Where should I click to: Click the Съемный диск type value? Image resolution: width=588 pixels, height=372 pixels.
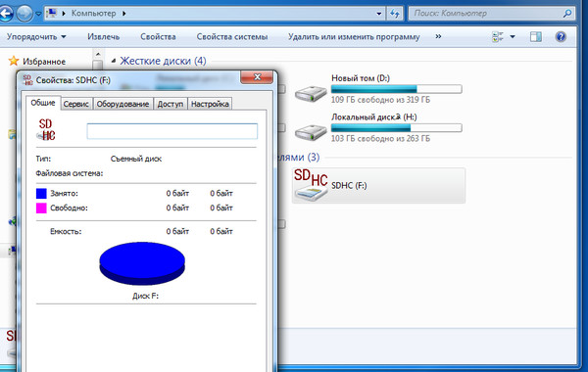point(136,159)
